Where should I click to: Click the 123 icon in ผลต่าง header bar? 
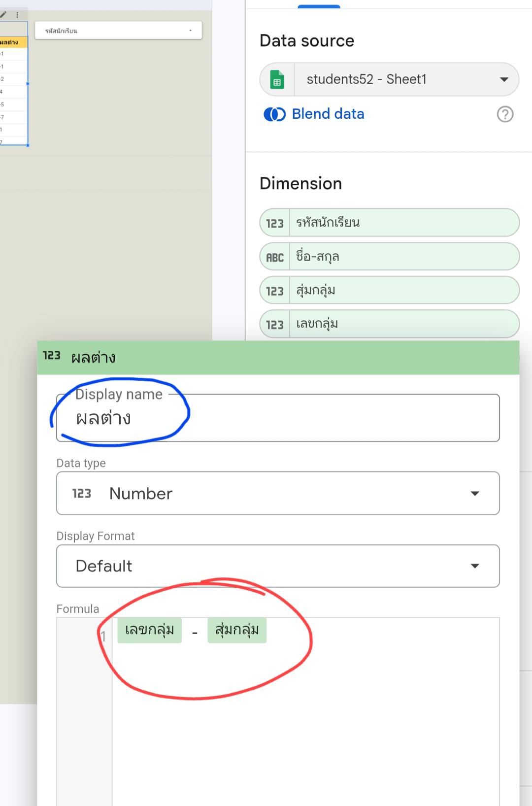pyautogui.click(x=52, y=356)
